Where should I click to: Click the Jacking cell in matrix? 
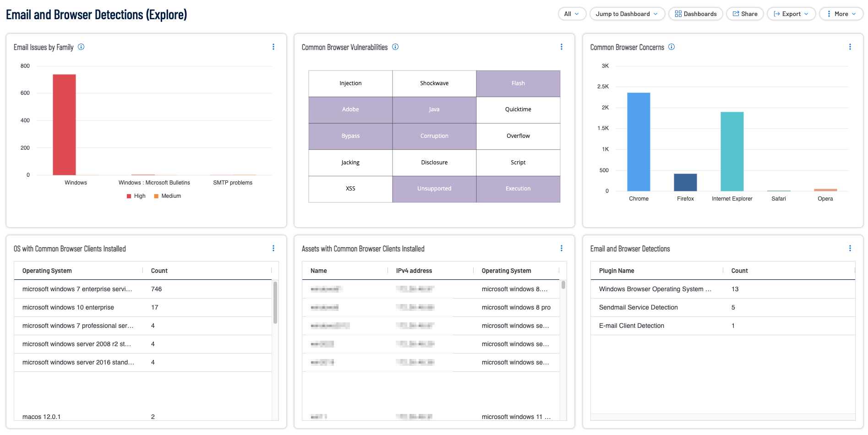tap(350, 163)
